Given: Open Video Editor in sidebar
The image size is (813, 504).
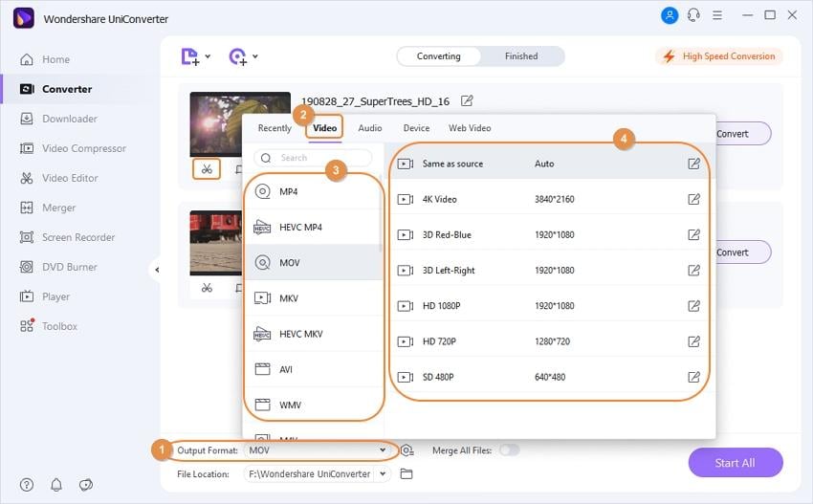Looking at the screenshot, I should pyautogui.click(x=58, y=178).
